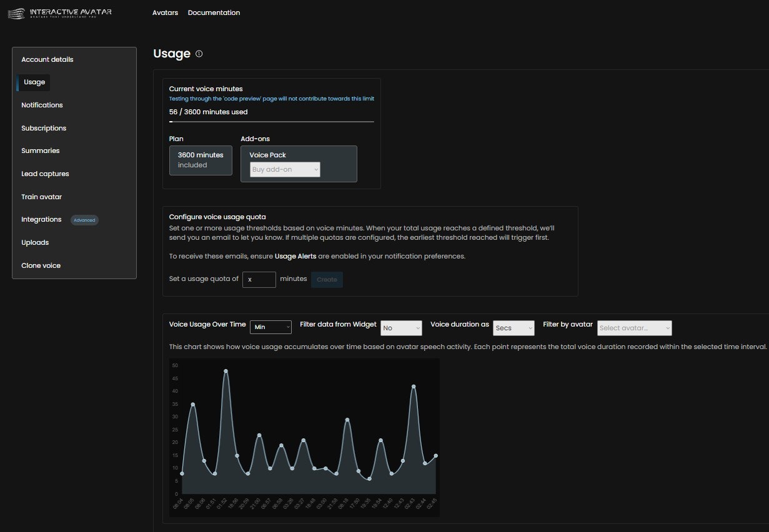Image resolution: width=769 pixels, height=532 pixels.
Task: Click the Voice duration as label
Action: [460, 324]
